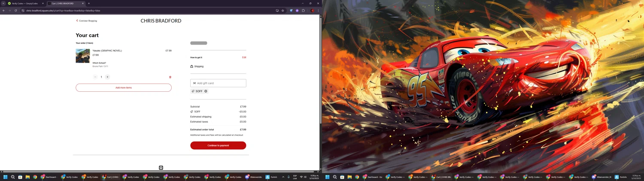This screenshot has width=644, height=181.
Task: Open the tab search dropdown arrow
Action: (3, 3)
